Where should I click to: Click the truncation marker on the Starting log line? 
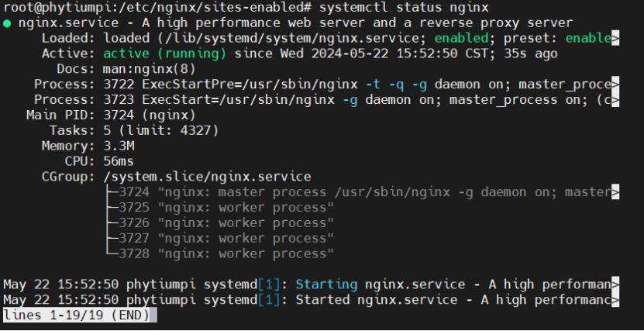coord(615,284)
